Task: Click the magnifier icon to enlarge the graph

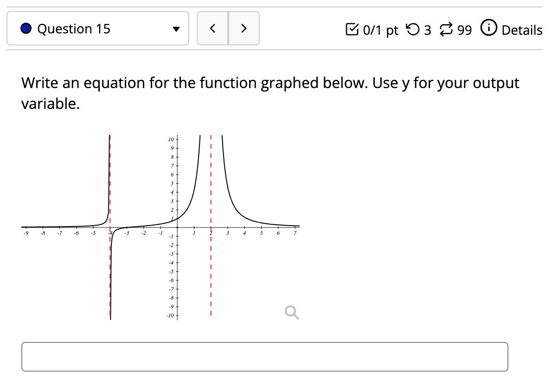Action: [291, 313]
